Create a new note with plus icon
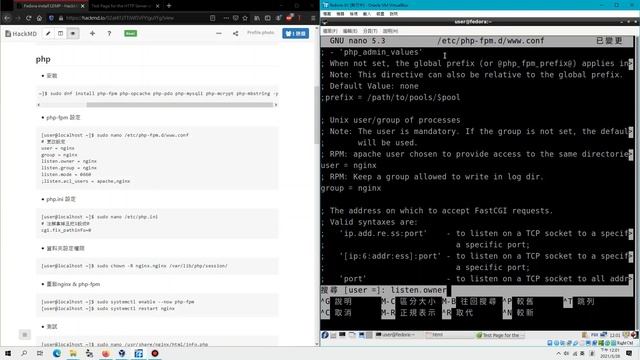Viewport: 640px width, 360px height. 92,33
